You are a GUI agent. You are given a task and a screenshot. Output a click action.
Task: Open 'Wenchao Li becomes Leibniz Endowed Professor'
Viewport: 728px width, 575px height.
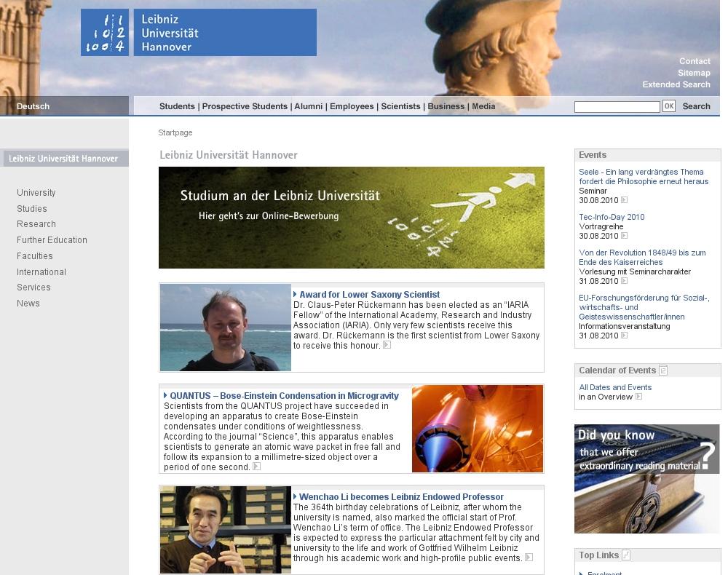(x=401, y=496)
